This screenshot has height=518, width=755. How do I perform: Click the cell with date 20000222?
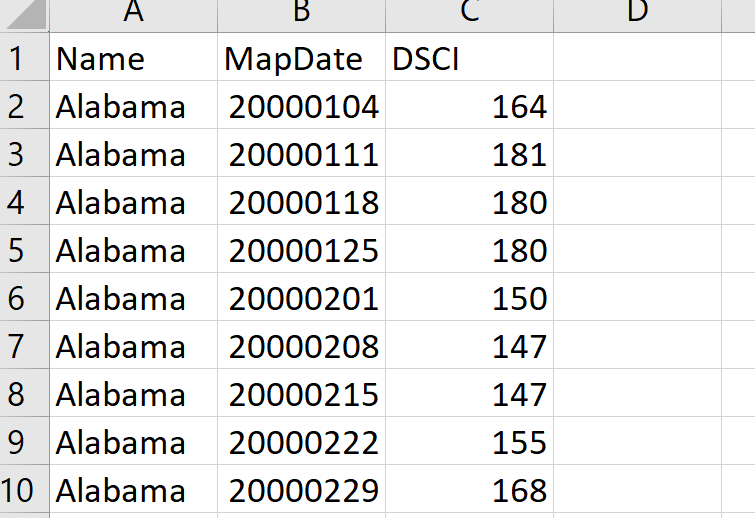pyautogui.click(x=301, y=442)
